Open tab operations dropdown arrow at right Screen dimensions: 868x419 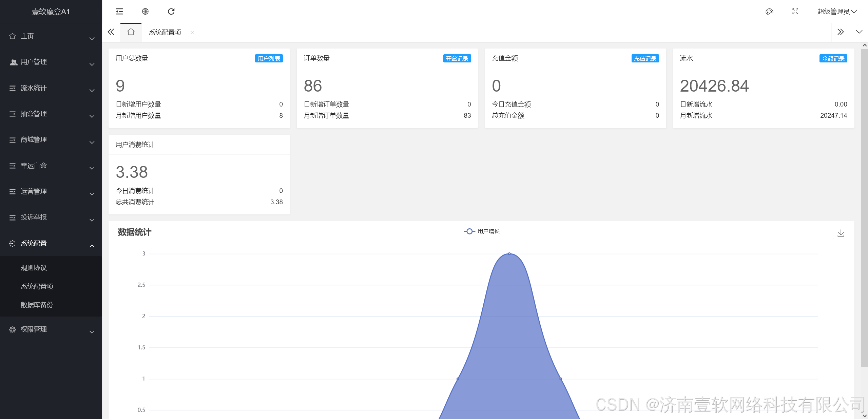[859, 32]
